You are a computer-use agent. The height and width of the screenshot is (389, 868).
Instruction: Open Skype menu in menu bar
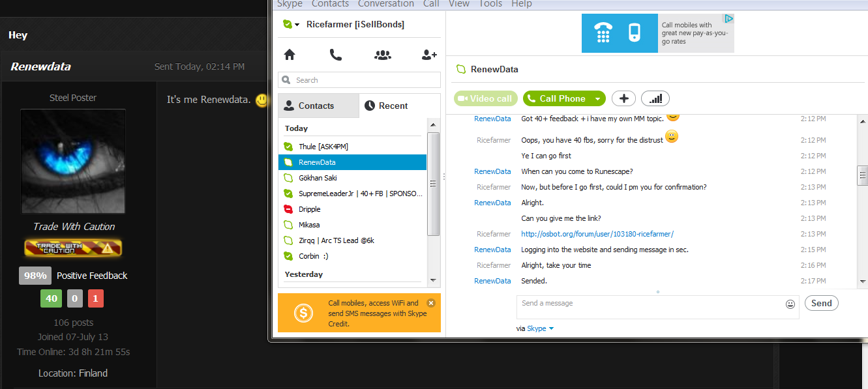[290, 4]
